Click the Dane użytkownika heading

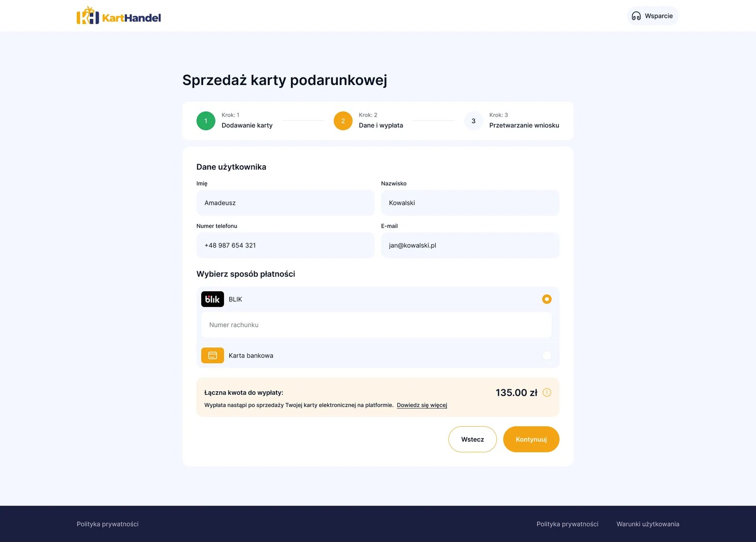[x=231, y=167]
